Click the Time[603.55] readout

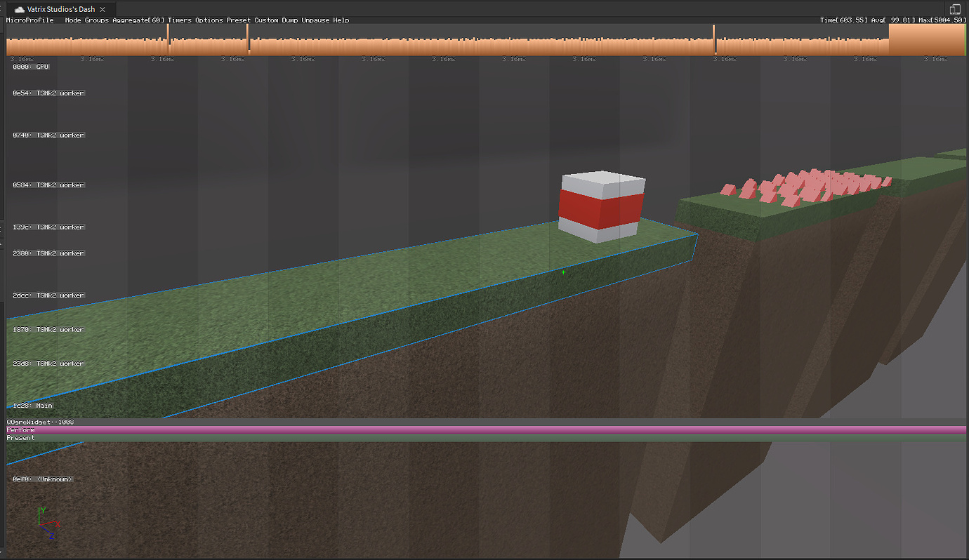click(844, 20)
